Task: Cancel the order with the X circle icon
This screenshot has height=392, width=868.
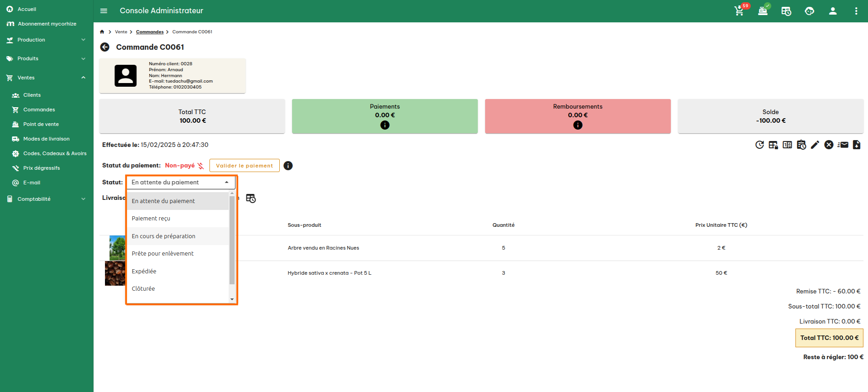Action: tap(829, 145)
